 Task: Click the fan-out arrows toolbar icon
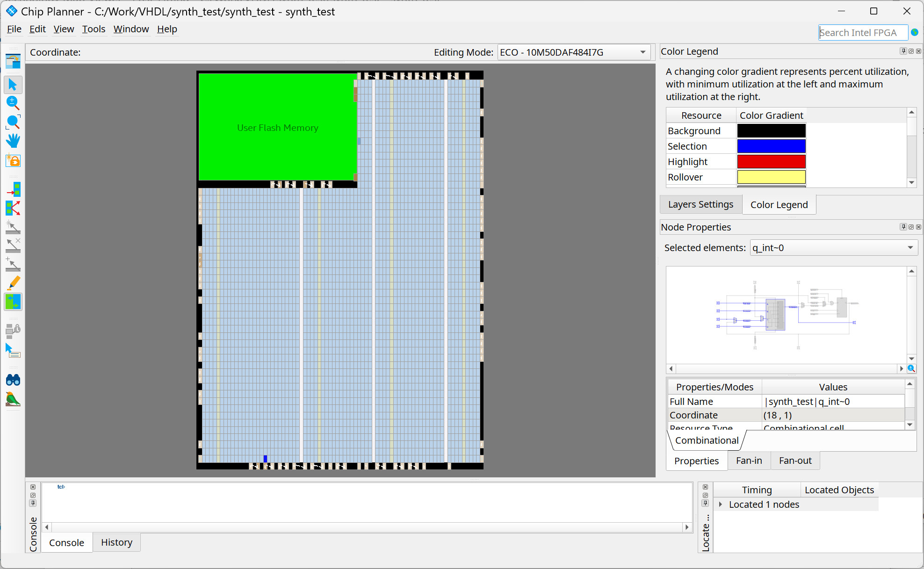pyautogui.click(x=13, y=208)
